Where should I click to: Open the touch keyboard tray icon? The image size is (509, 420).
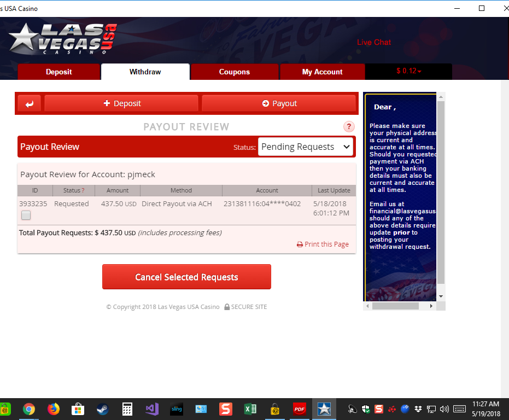click(459, 409)
